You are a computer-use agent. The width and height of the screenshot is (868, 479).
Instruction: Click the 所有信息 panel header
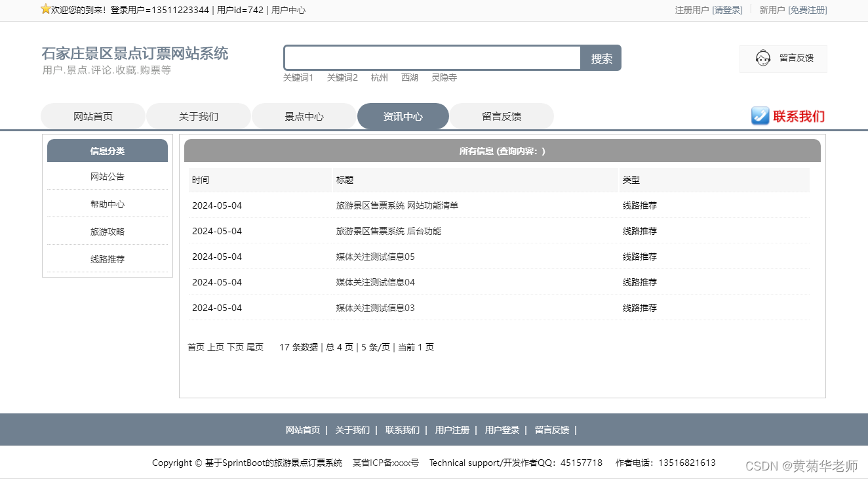502,151
